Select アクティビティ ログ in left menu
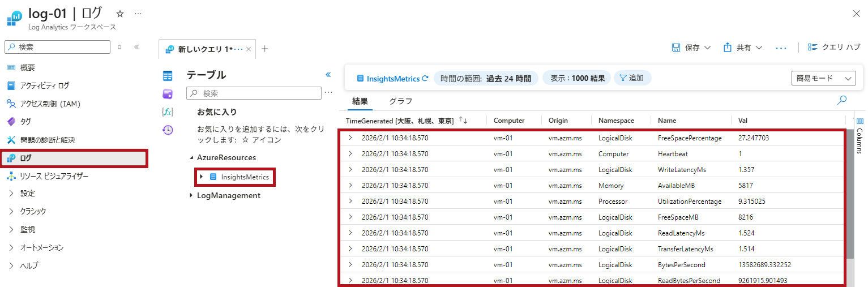 click(44, 85)
